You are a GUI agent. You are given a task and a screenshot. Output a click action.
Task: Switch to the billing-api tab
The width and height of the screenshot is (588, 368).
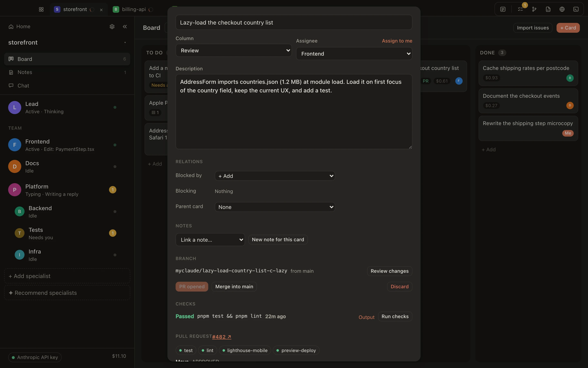tap(133, 9)
